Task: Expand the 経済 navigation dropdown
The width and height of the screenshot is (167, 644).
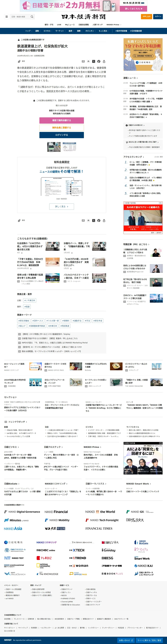Action: pyautogui.click(x=72, y=31)
